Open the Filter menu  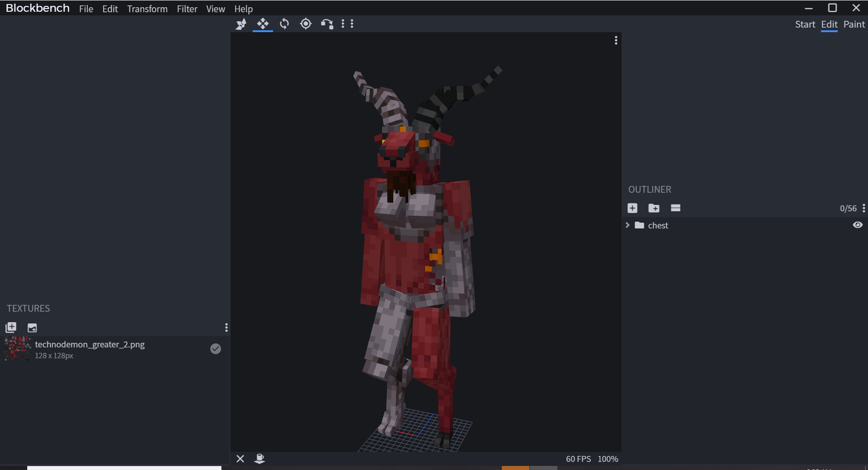click(x=187, y=9)
